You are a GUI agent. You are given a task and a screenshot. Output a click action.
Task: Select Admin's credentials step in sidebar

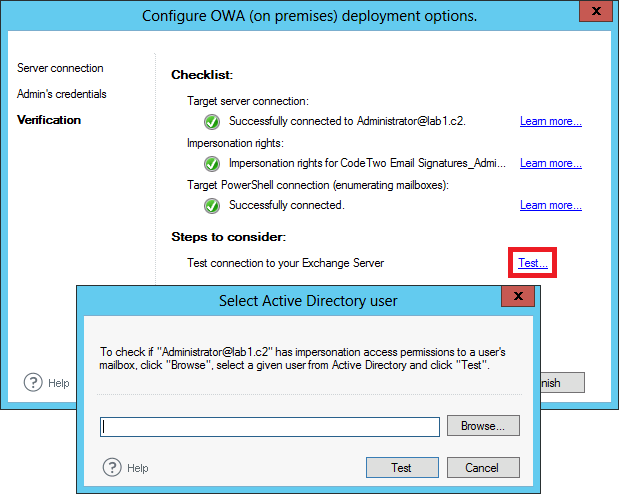point(62,94)
